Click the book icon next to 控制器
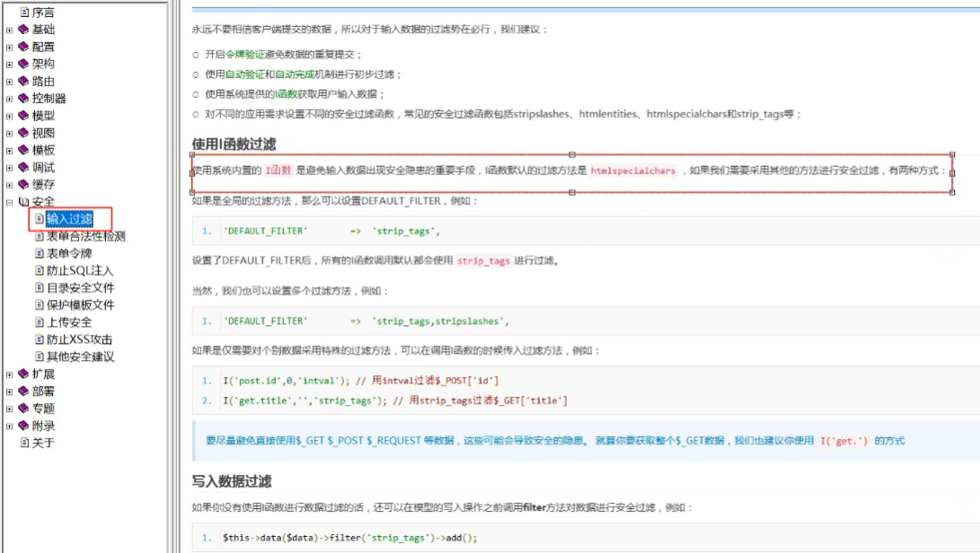The image size is (980, 553). tap(23, 98)
